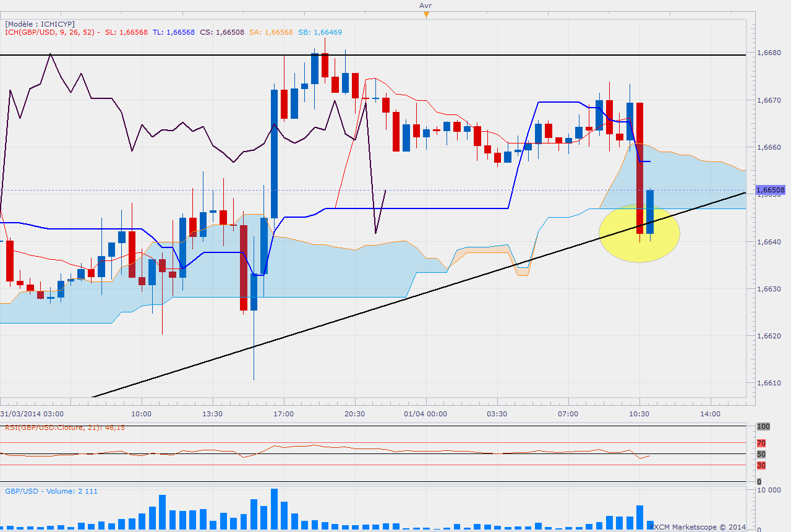Click the 14:00 time axis label
Image resolution: width=791 pixels, height=532 pixels.
pyautogui.click(x=710, y=413)
